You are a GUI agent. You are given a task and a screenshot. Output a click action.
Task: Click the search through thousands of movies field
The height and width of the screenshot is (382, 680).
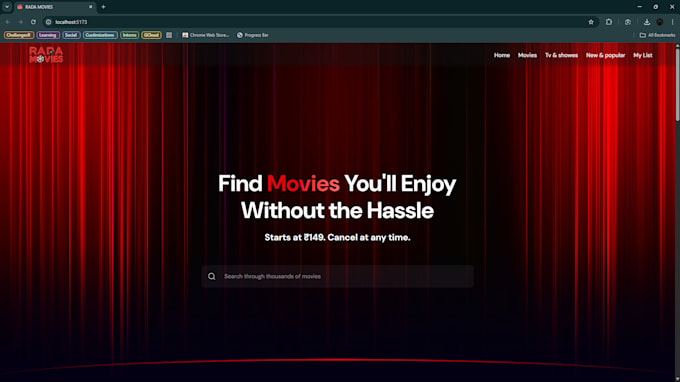click(337, 276)
